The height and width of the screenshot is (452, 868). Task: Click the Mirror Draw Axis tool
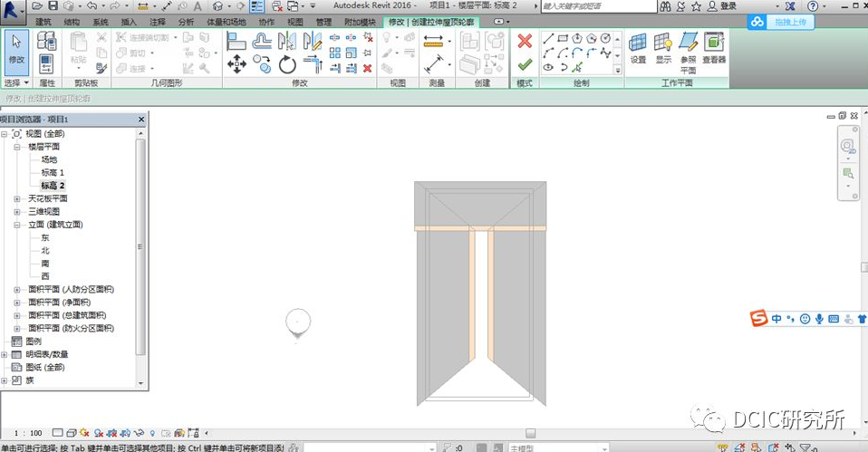coord(313,42)
